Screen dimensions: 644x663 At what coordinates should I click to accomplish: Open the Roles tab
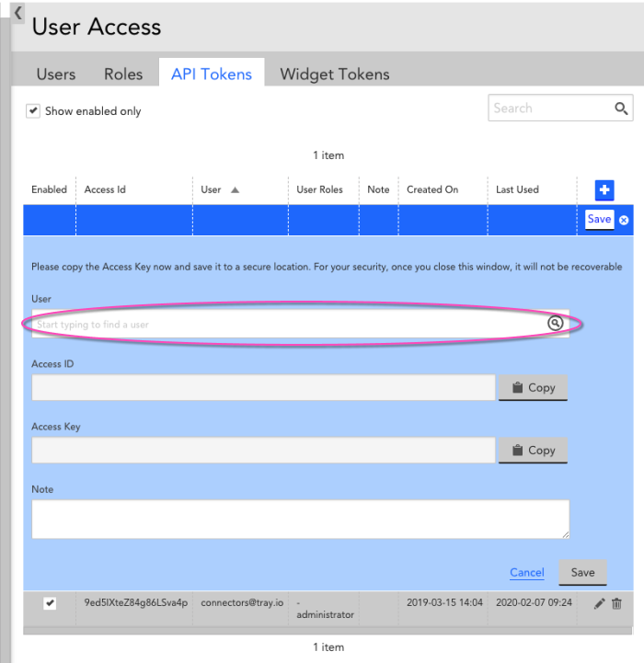pyautogui.click(x=123, y=74)
